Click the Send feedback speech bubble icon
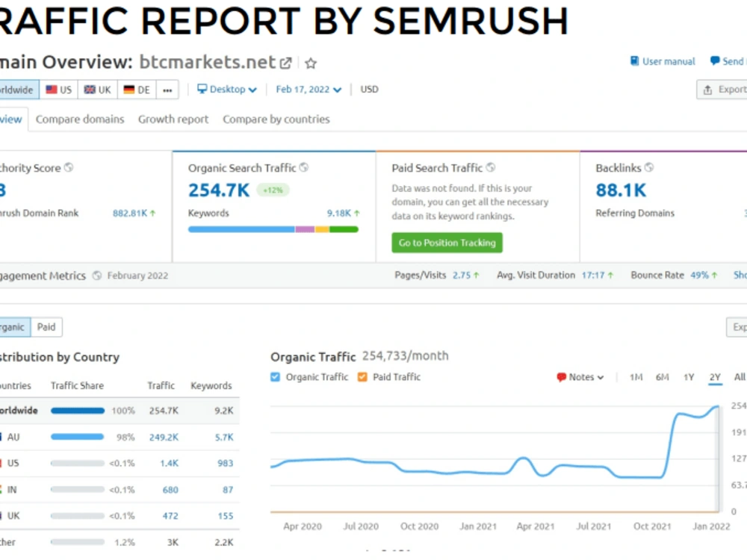Viewport: 747px width, 560px height. point(715,61)
